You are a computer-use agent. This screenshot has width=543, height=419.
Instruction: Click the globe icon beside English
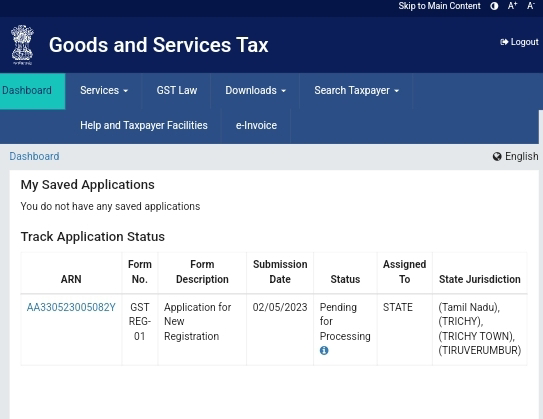497,157
